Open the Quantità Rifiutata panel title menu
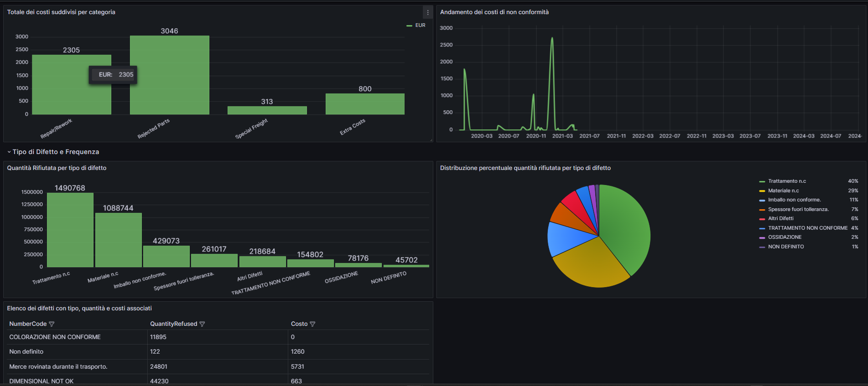The width and height of the screenshot is (868, 386). coord(57,168)
